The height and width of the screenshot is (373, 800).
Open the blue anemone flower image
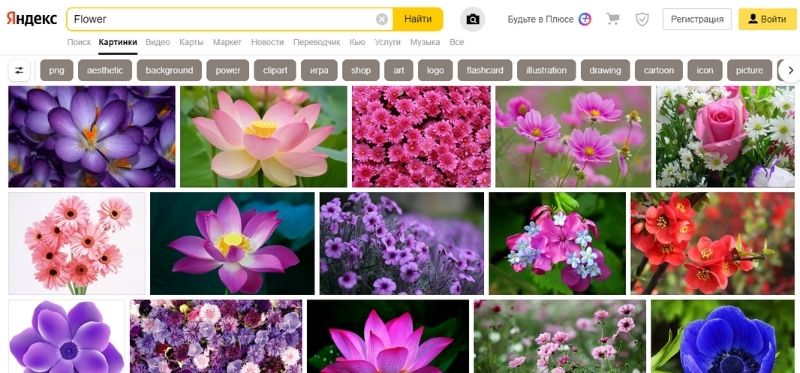point(722,336)
